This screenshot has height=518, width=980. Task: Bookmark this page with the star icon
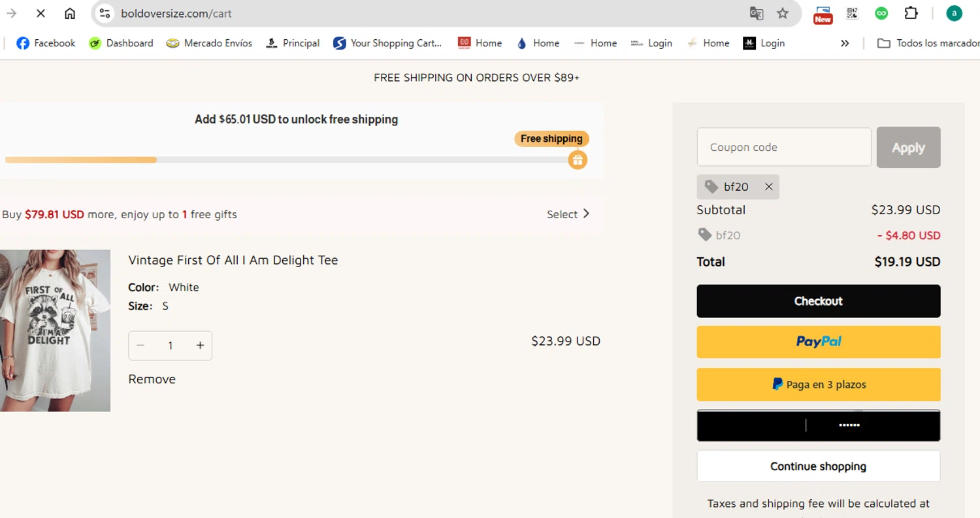click(x=783, y=13)
